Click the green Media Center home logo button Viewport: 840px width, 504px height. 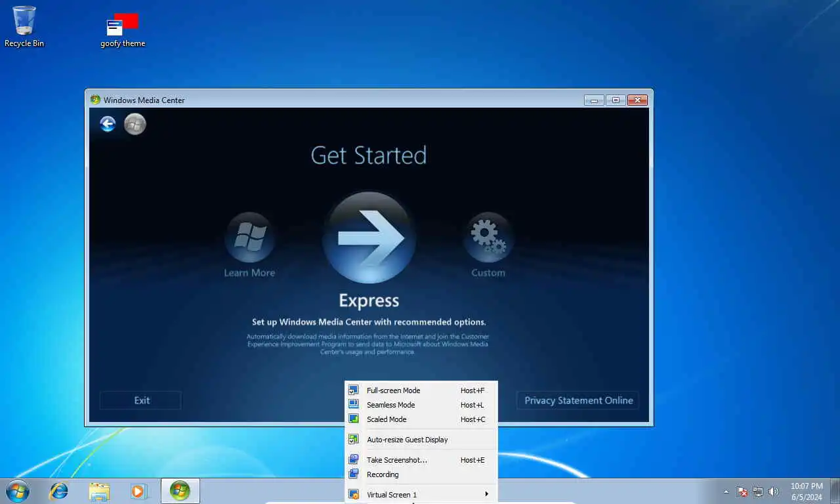pos(135,123)
